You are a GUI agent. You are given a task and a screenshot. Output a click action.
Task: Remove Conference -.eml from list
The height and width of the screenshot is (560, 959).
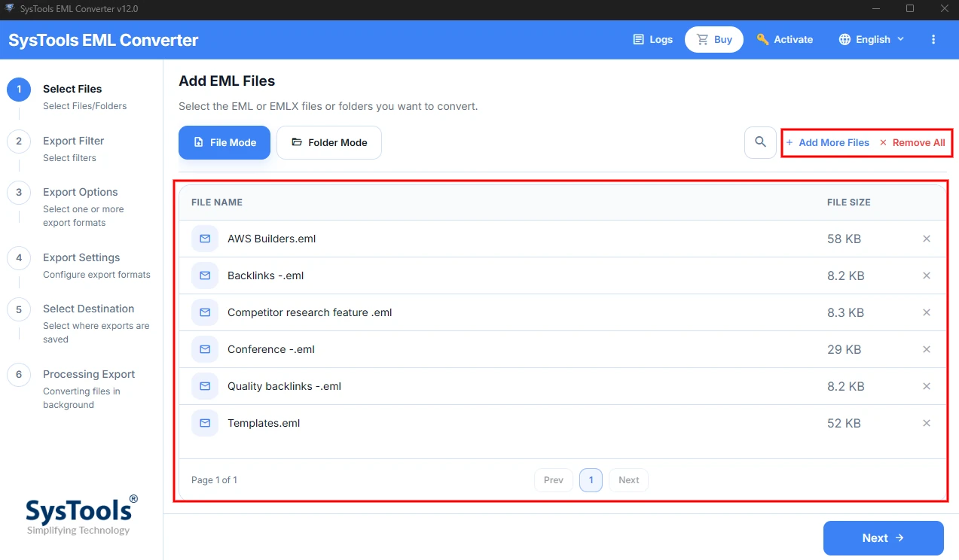coord(927,349)
